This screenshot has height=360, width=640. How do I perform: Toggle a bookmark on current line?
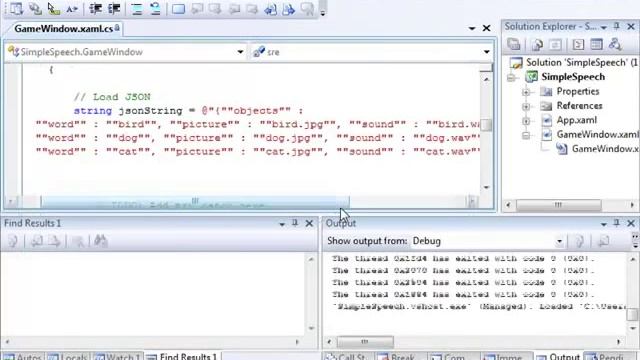coord(178,9)
